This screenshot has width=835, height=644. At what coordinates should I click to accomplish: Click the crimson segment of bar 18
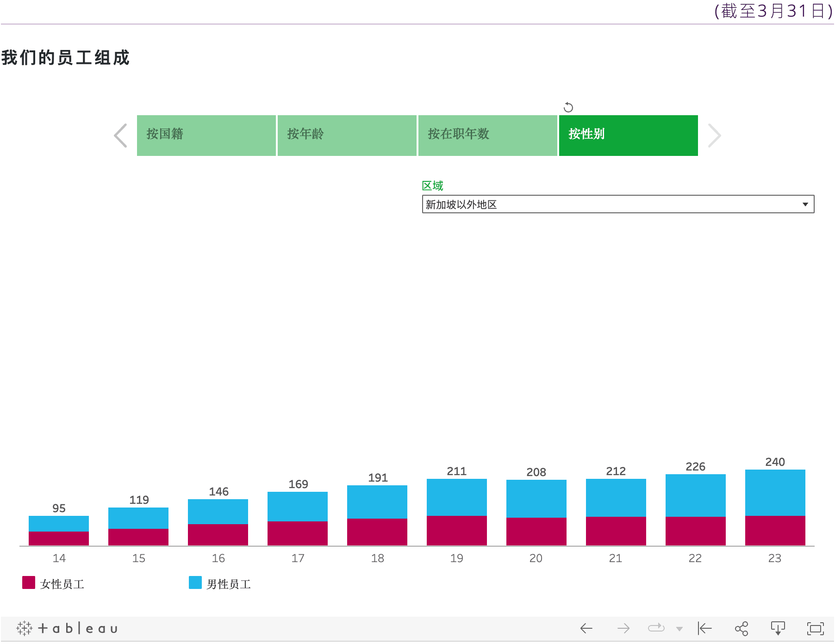[377, 532]
